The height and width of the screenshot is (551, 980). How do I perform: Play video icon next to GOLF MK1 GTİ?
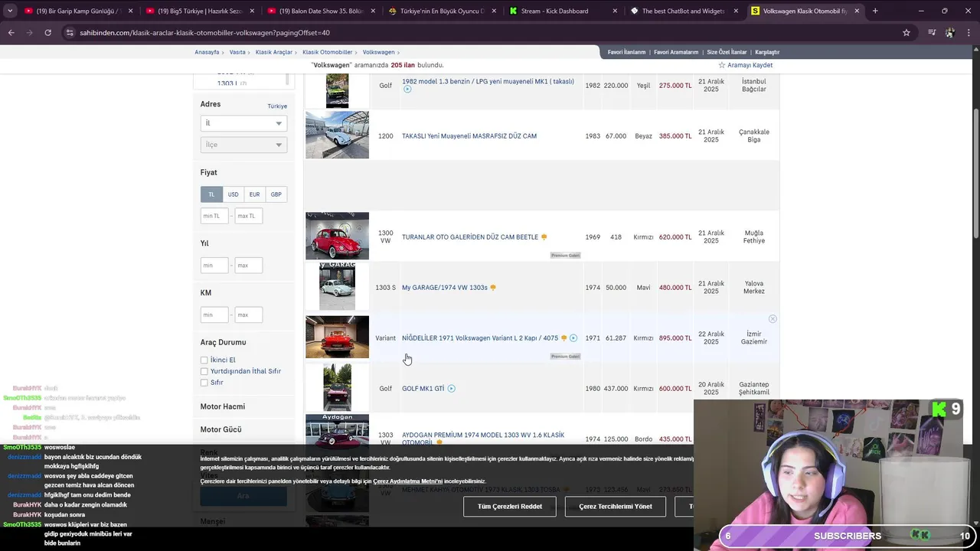click(x=451, y=389)
